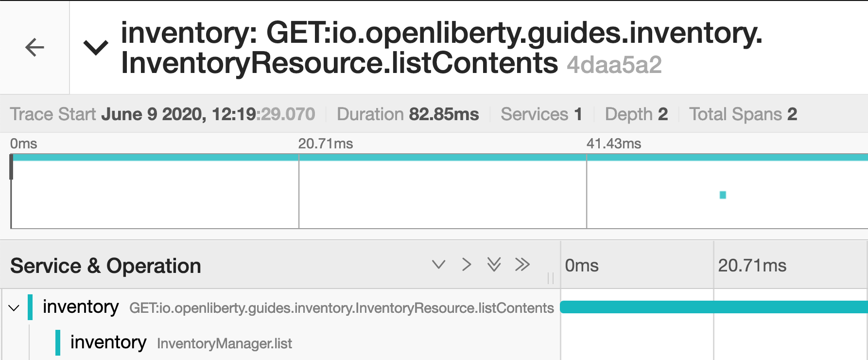
Task: Click the teal color bar beside InventoryManager.list
Action: pos(58,343)
